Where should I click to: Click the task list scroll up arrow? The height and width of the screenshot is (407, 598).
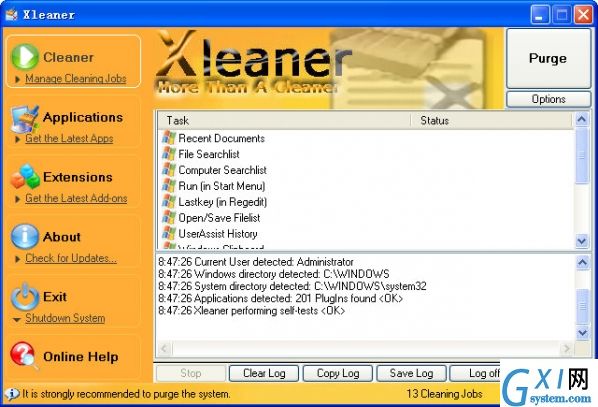pyautogui.click(x=582, y=119)
